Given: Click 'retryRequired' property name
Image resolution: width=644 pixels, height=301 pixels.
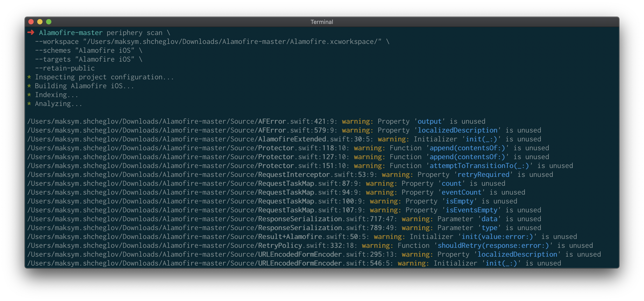Looking at the screenshot, I should pyautogui.click(x=483, y=175).
